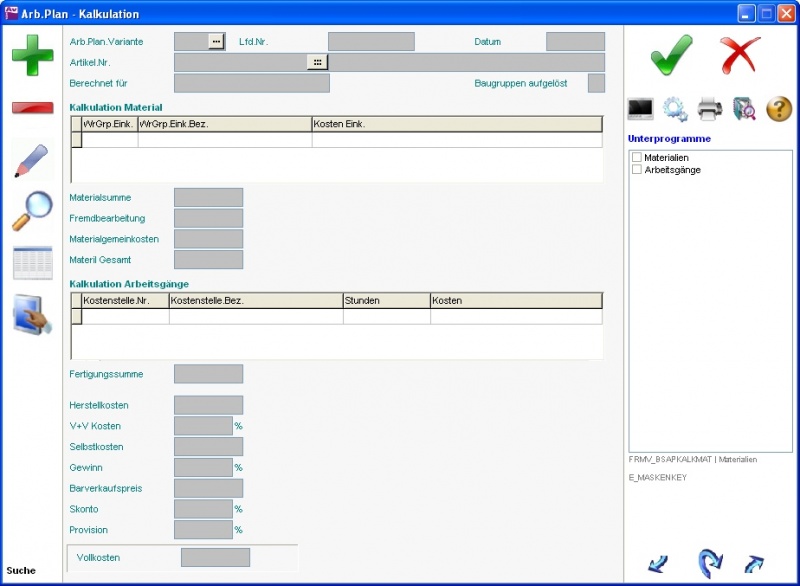The height and width of the screenshot is (586, 800).
Task: Click the red minus delete icon
Action: click(x=32, y=108)
